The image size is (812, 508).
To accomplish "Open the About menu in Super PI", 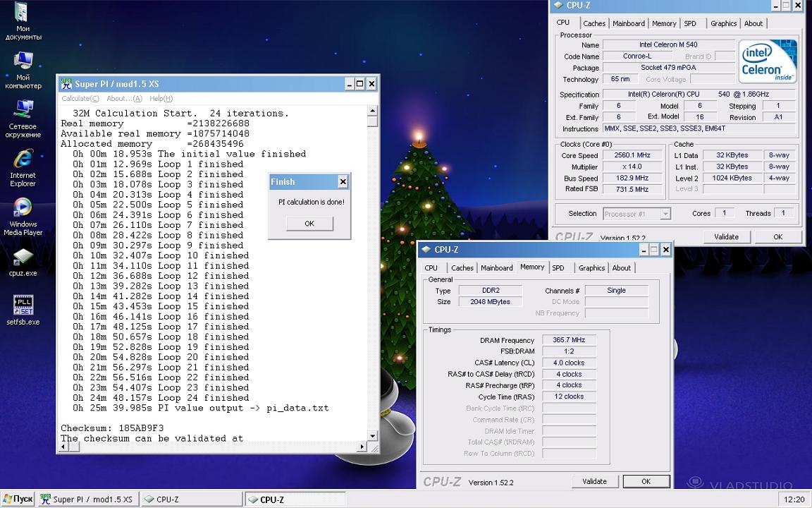I will (x=124, y=99).
